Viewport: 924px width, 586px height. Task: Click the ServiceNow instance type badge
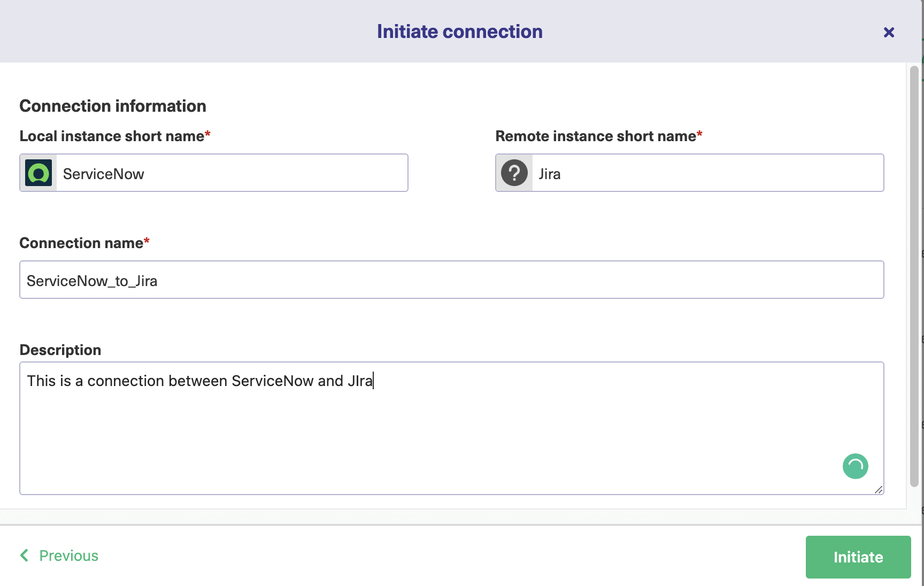(x=37, y=173)
